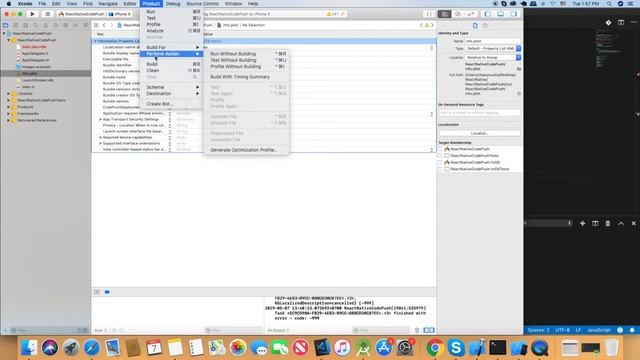The image size is (640, 360).
Task: Click the Stop button in Xcode toolbar
Action: tap(47, 14)
